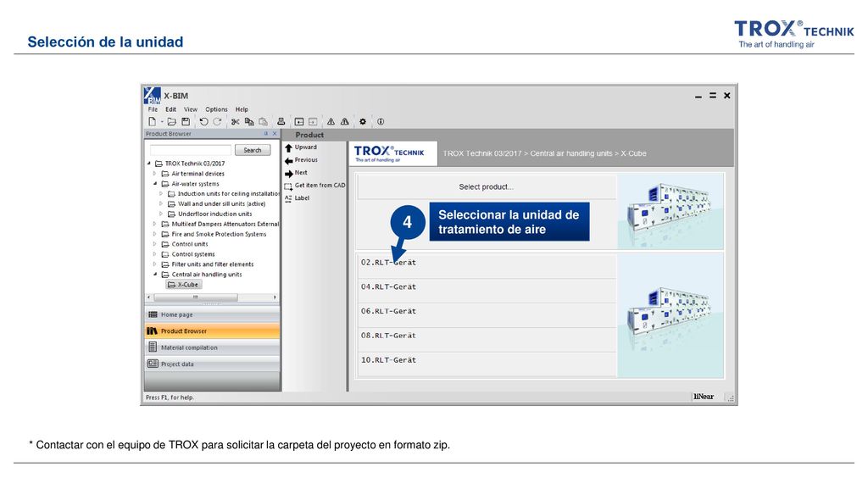Viewport: 868px width, 489px height.
Task: Click the X-BIM application logo icon
Action: click(153, 96)
